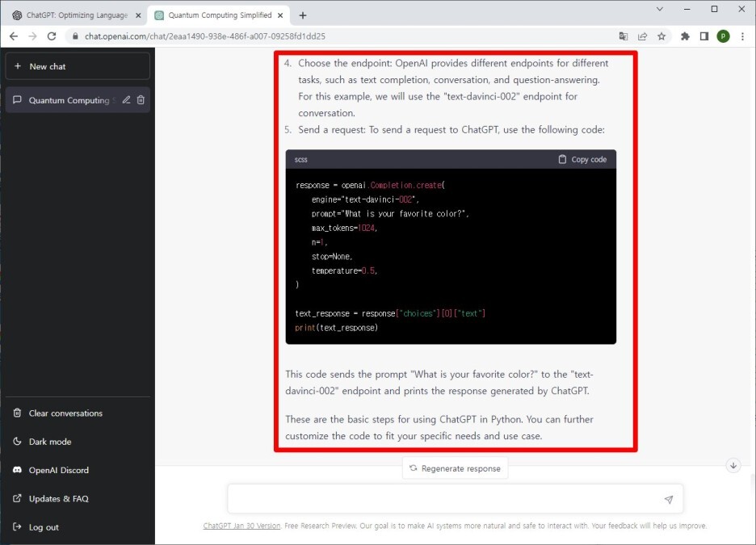Reload the current page
The image size is (756, 545).
click(52, 36)
